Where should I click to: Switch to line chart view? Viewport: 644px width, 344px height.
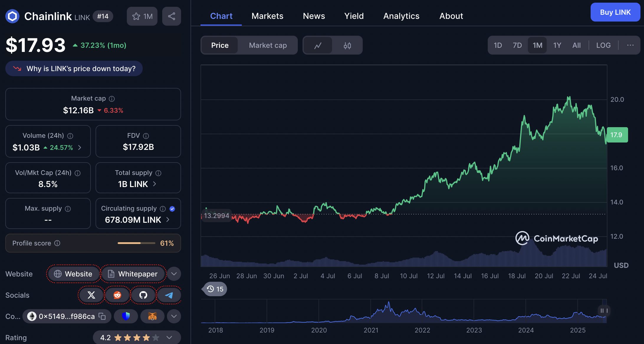pyautogui.click(x=318, y=45)
